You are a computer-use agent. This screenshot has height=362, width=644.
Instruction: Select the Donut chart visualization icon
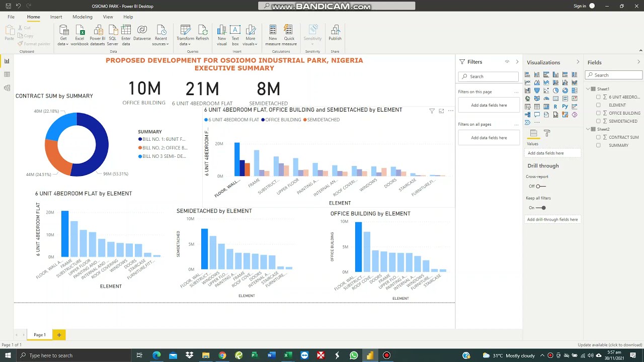(x=565, y=90)
